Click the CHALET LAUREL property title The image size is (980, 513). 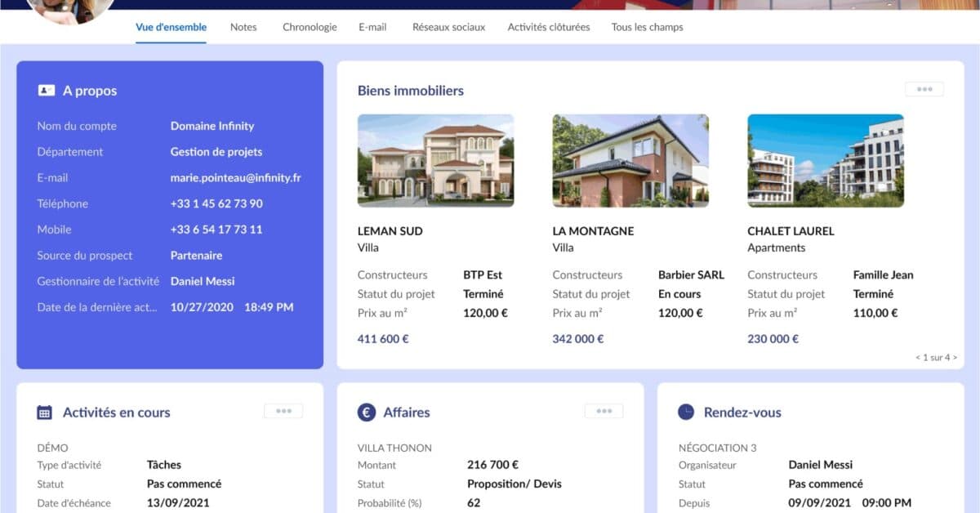coord(791,231)
